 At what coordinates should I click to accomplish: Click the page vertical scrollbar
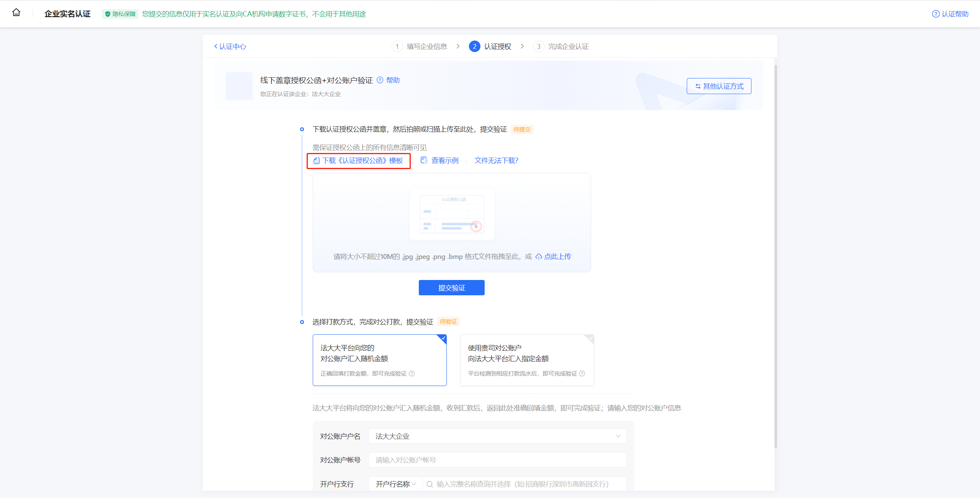tap(776, 256)
